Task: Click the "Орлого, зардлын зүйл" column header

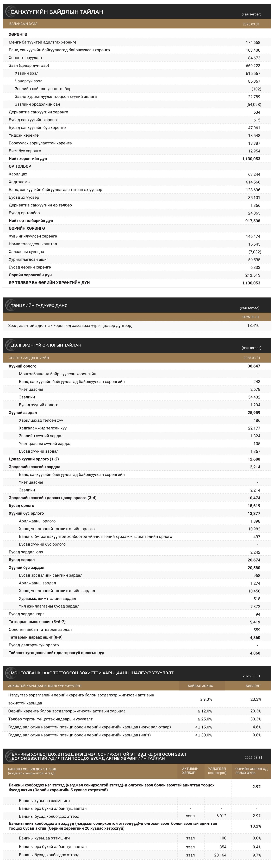Action: pos(29,358)
